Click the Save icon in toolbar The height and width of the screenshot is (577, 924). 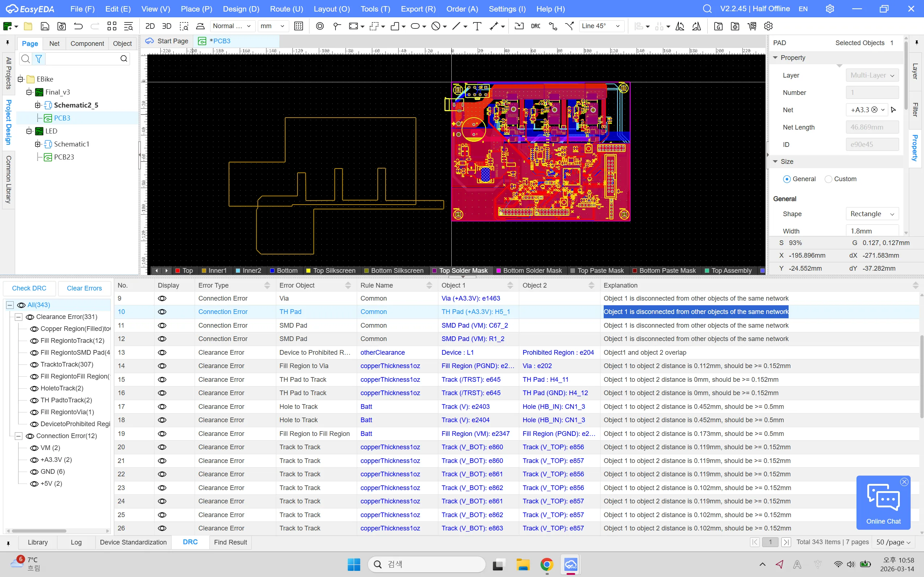tap(45, 26)
